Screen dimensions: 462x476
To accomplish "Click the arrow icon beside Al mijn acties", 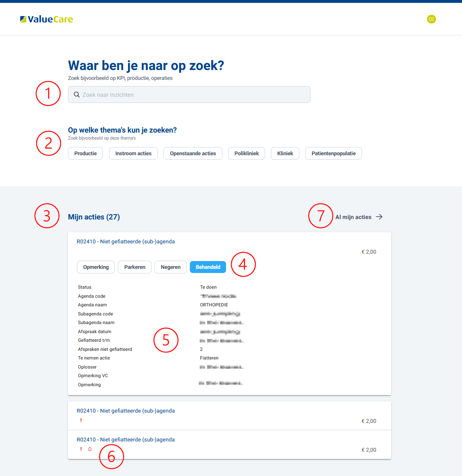I will [x=379, y=217].
